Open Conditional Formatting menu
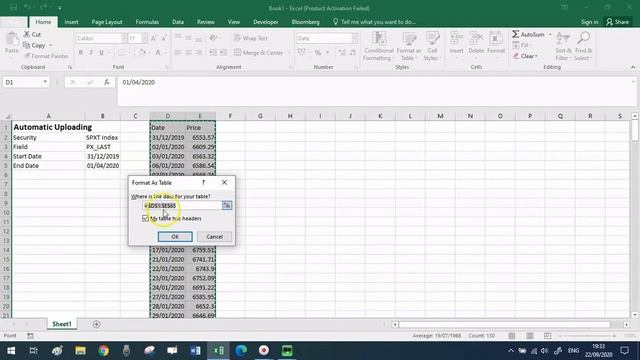This screenshot has height=360, width=640. [378, 46]
